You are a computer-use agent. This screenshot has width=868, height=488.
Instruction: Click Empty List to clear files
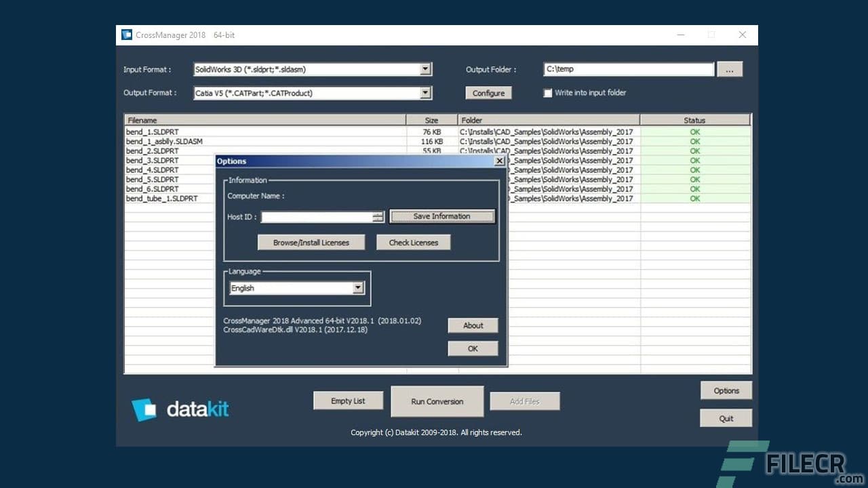click(348, 401)
